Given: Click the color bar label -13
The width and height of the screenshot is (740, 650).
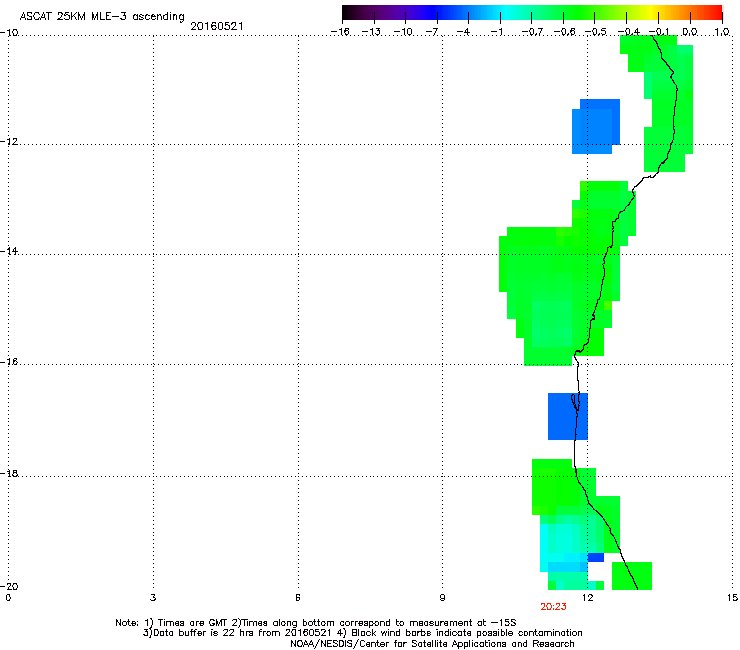Looking at the screenshot, I should [x=372, y=32].
